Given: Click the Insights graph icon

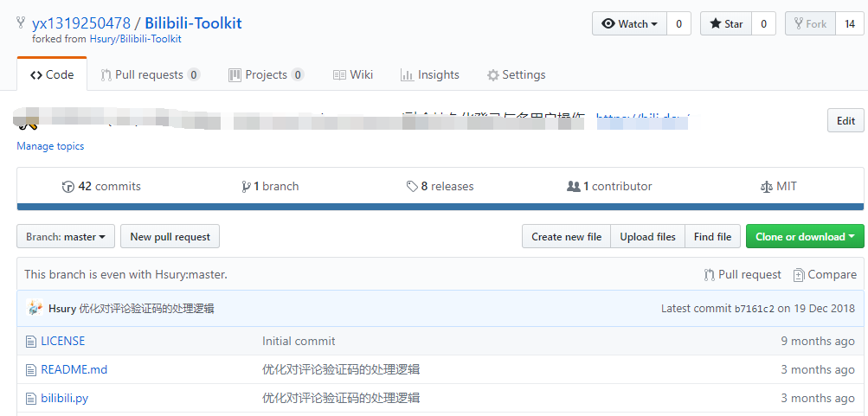Looking at the screenshot, I should [x=407, y=75].
